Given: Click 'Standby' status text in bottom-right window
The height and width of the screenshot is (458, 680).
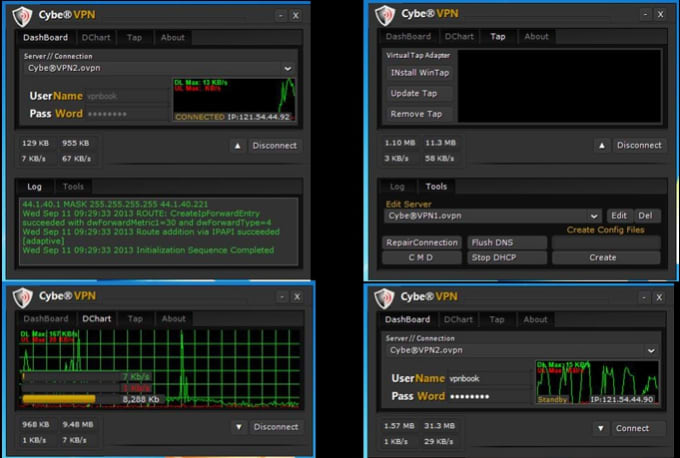Looking at the screenshot, I should coord(552,399).
